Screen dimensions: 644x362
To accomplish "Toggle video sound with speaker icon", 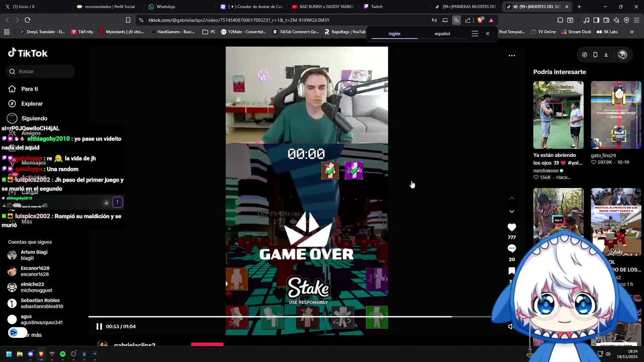I will (510, 326).
